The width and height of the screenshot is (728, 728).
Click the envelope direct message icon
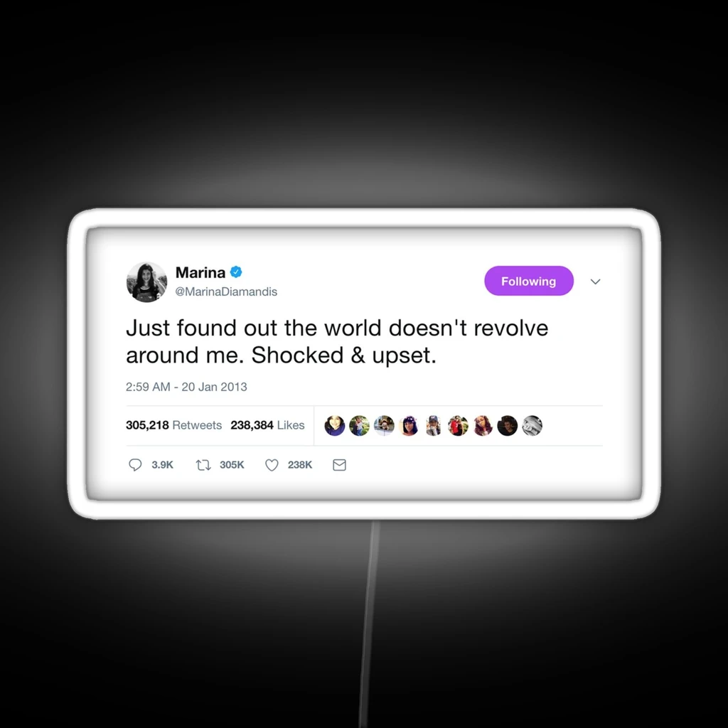point(339,465)
